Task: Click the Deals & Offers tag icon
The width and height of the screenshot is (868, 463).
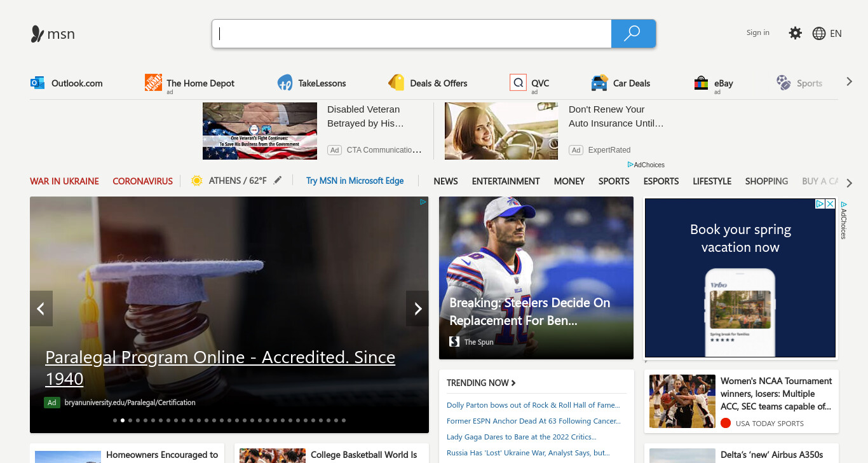Action: click(397, 83)
